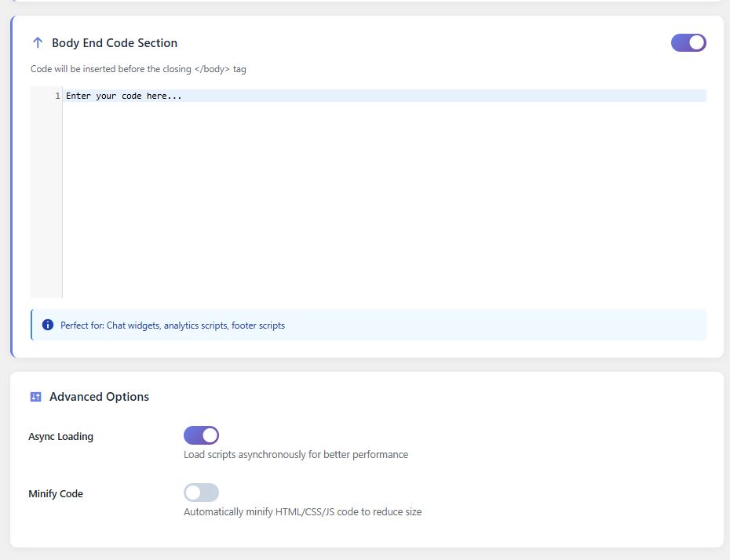Click line number 1 in the editor gutter

pyautogui.click(x=57, y=96)
